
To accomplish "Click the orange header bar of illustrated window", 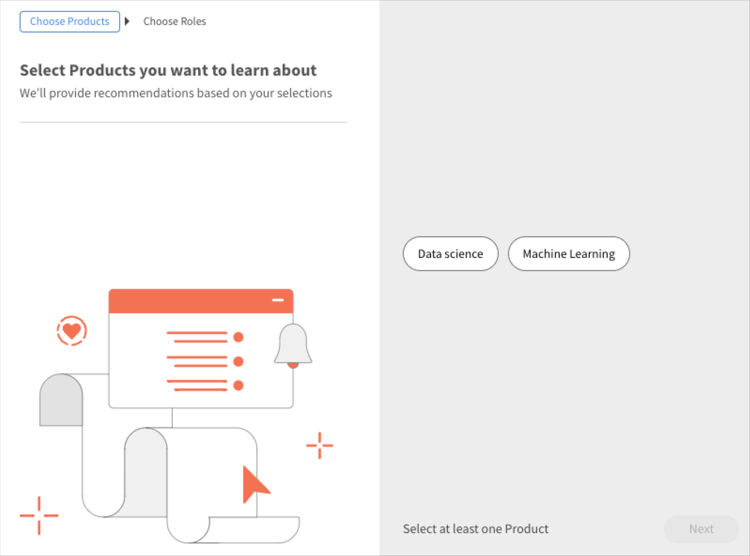I will 201,301.
